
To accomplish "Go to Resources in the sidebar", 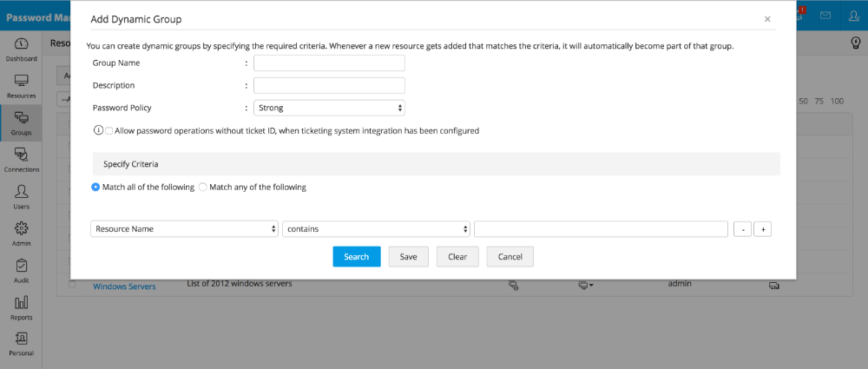I will (x=21, y=85).
